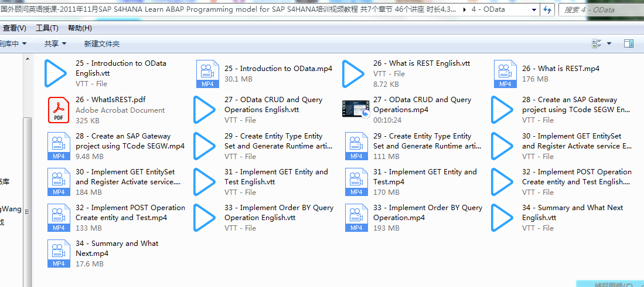This screenshot has height=287, width=644.
Task: Click play icon of 32 - Implement POST Operation VTT file
Action: pyautogui.click(x=502, y=182)
